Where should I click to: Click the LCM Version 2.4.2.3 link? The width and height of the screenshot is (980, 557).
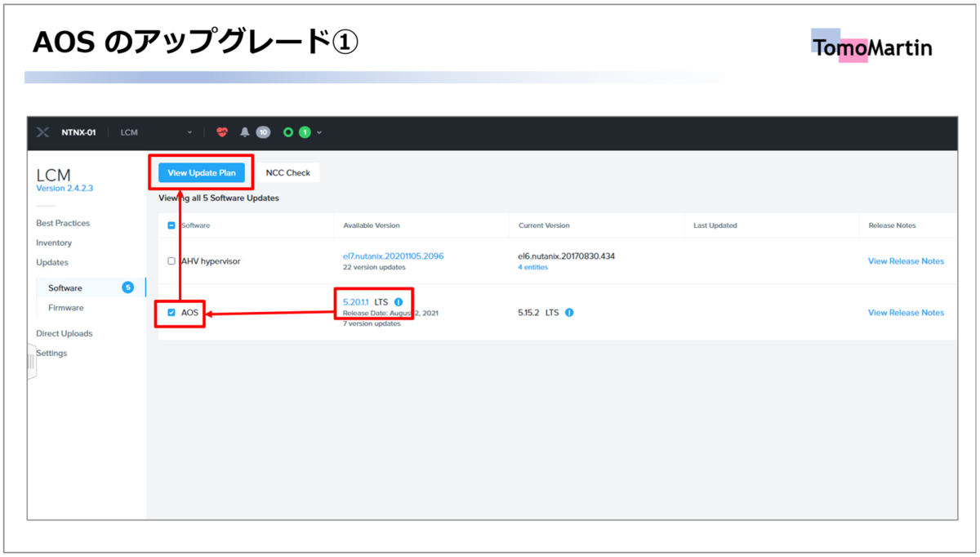[x=65, y=188]
